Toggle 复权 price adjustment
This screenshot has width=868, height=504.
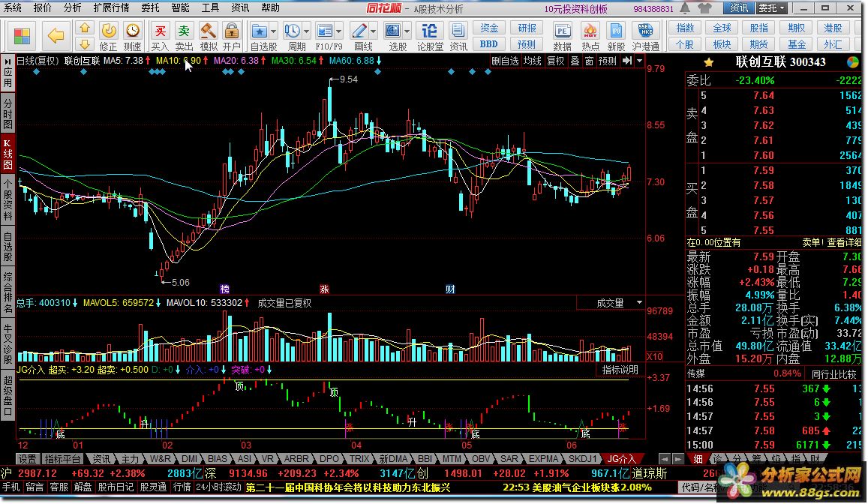pyautogui.click(x=556, y=61)
